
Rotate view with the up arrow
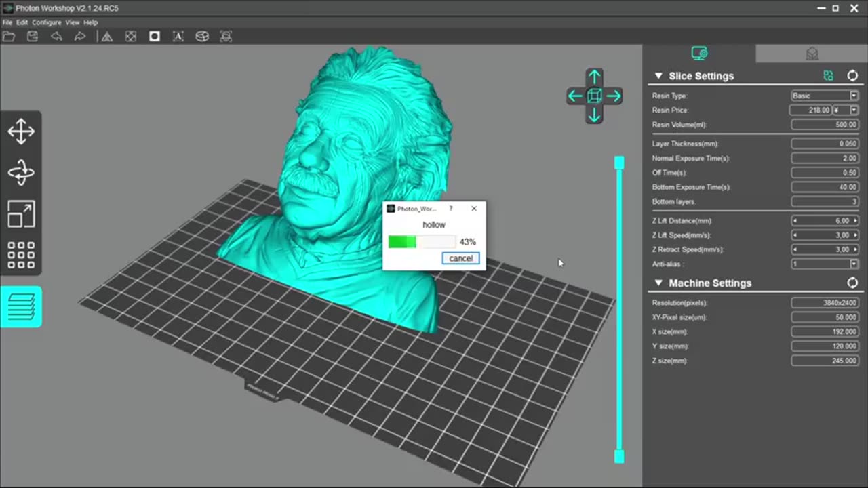point(594,77)
